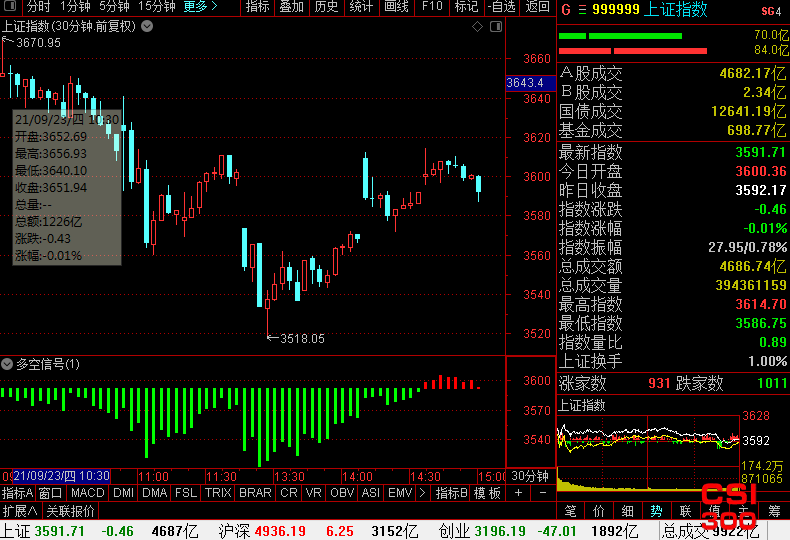This screenshot has height=540, width=790.
Task: Click the diamond icon above the chart
Action: [477, 27]
